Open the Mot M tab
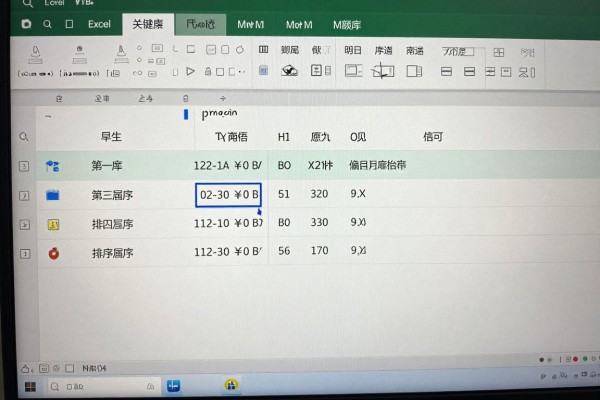Viewport: 600px width, 400px height. tap(299, 25)
